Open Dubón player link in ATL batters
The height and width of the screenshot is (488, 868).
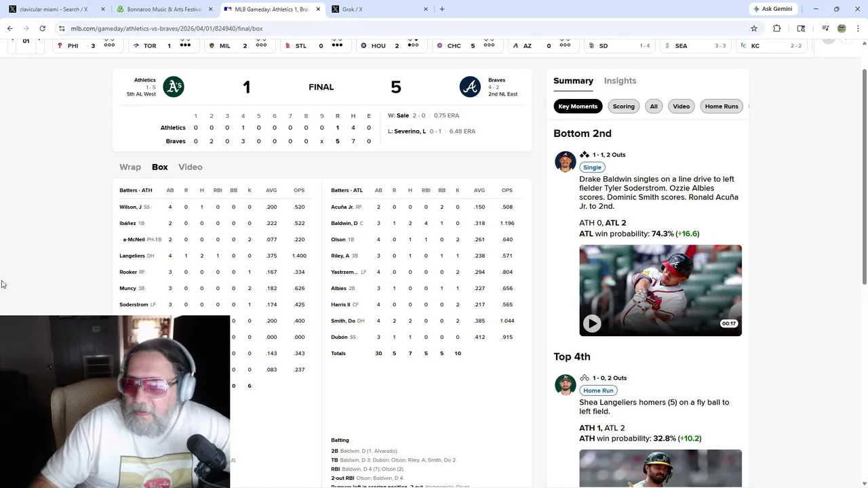pyautogui.click(x=339, y=337)
